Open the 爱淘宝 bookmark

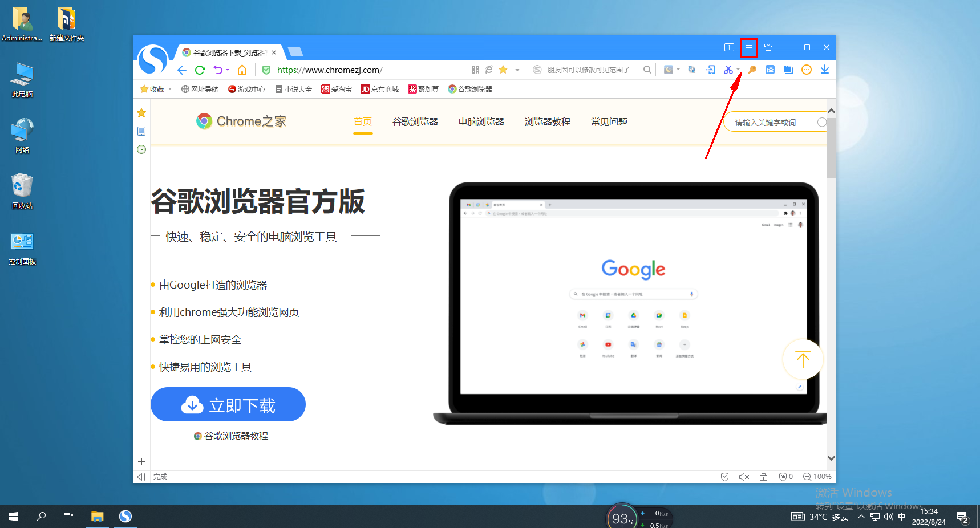[337, 89]
